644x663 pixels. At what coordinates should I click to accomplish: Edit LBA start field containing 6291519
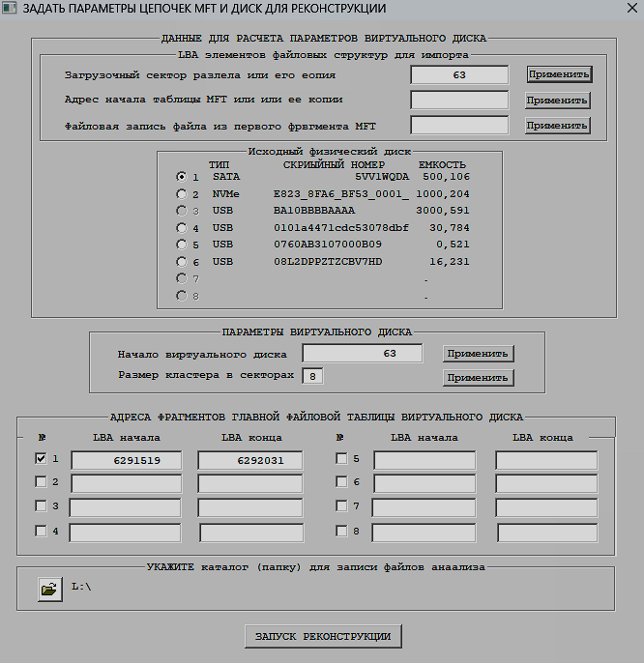128,461
